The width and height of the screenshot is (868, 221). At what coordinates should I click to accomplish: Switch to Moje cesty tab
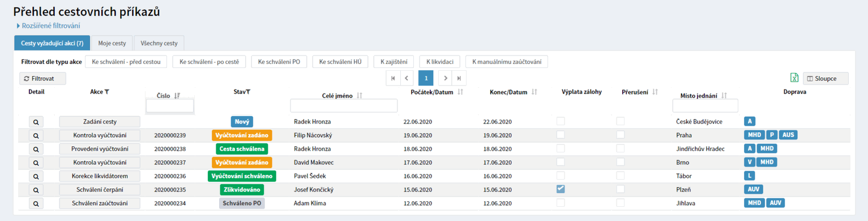click(x=112, y=43)
